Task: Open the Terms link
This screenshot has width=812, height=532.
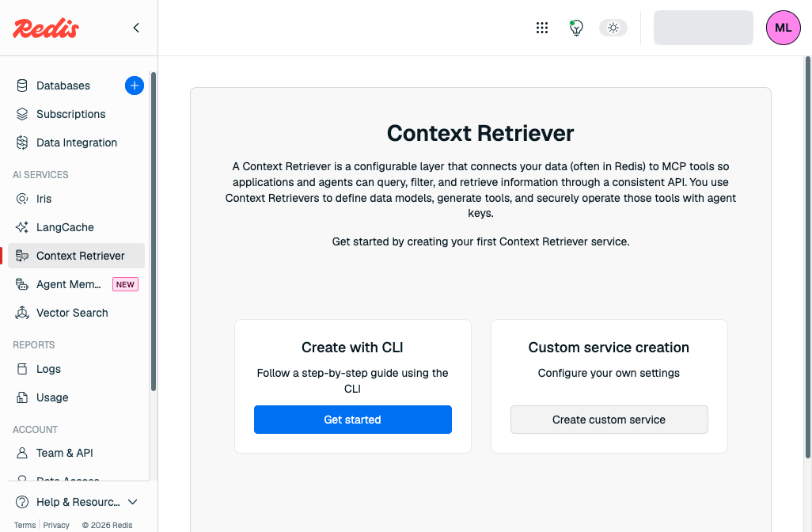Action: [x=25, y=525]
